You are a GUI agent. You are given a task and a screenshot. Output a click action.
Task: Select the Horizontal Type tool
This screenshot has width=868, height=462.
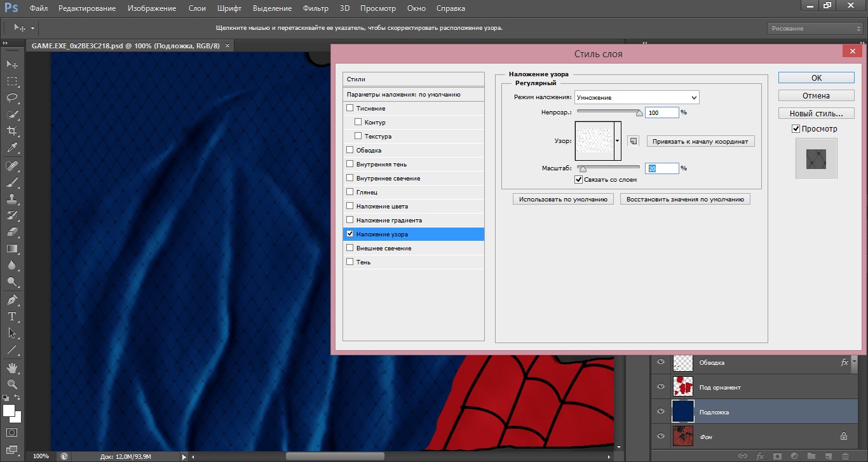pyautogui.click(x=12, y=316)
